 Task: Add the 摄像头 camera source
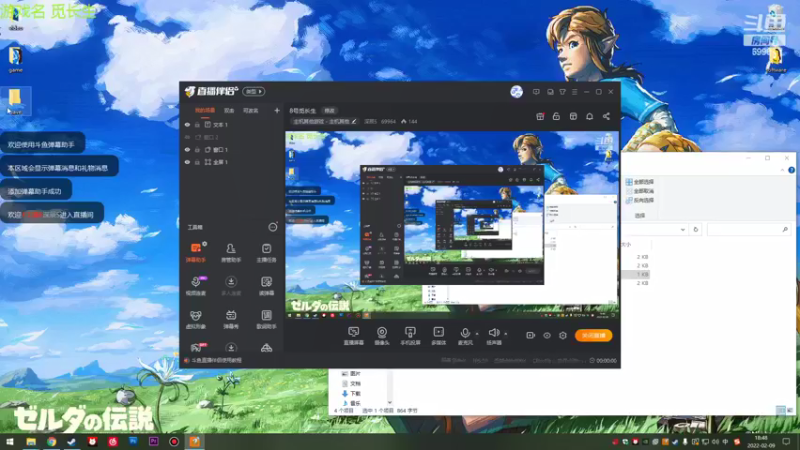click(x=382, y=336)
